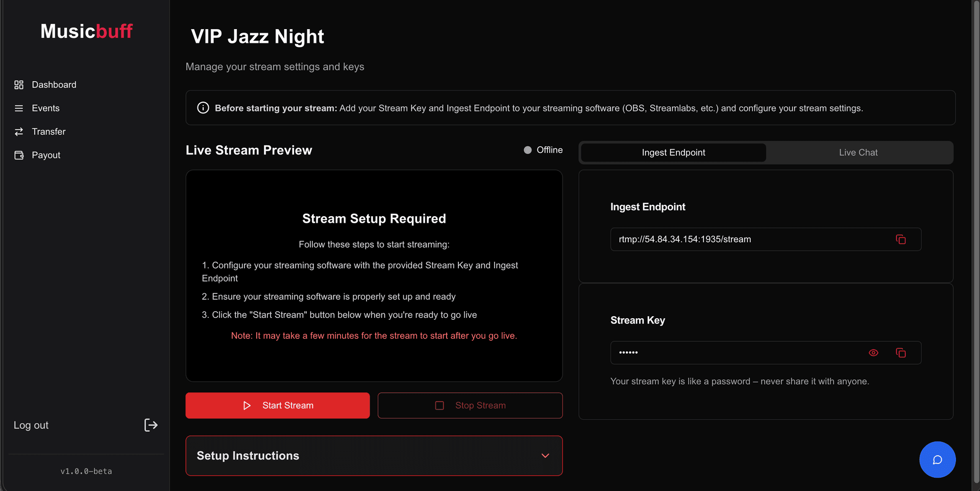
Task: Click the Payout icon in the sidebar
Action: 19,155
